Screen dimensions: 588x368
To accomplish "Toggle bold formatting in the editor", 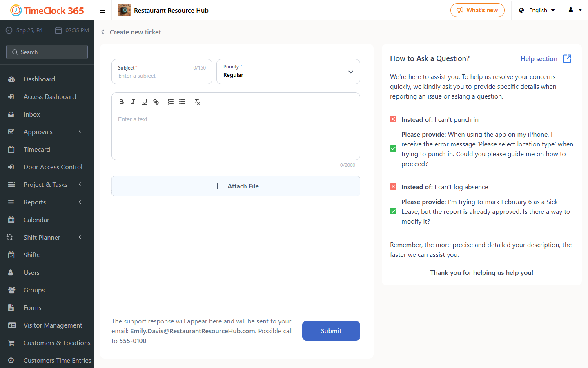I will click(x=121, y=102).
